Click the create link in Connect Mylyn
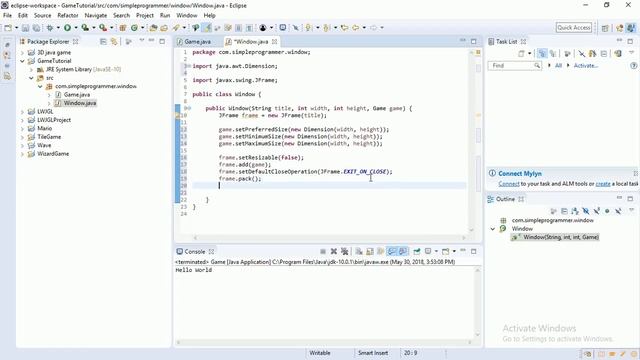 (603, 184)
